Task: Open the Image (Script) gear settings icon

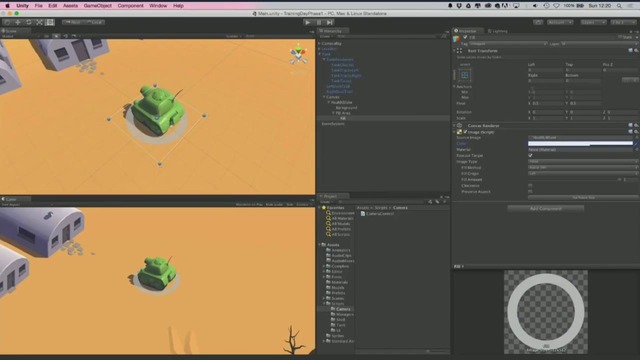Action: [636, 131]
